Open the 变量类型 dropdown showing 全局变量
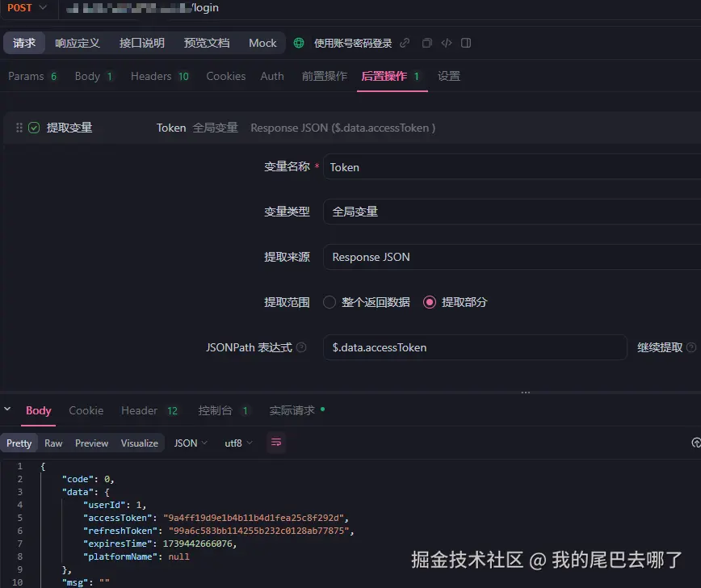Screen dimensions: 701x588 (x=512, y=212)
